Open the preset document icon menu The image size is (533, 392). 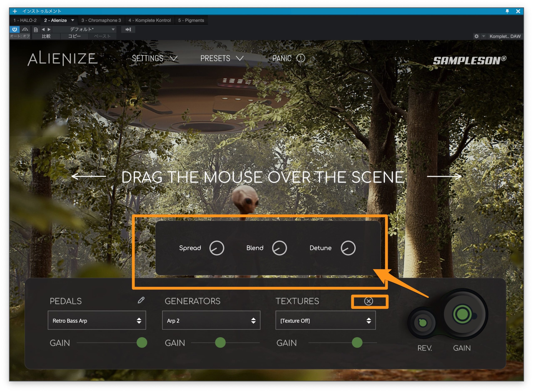[36, 30]
